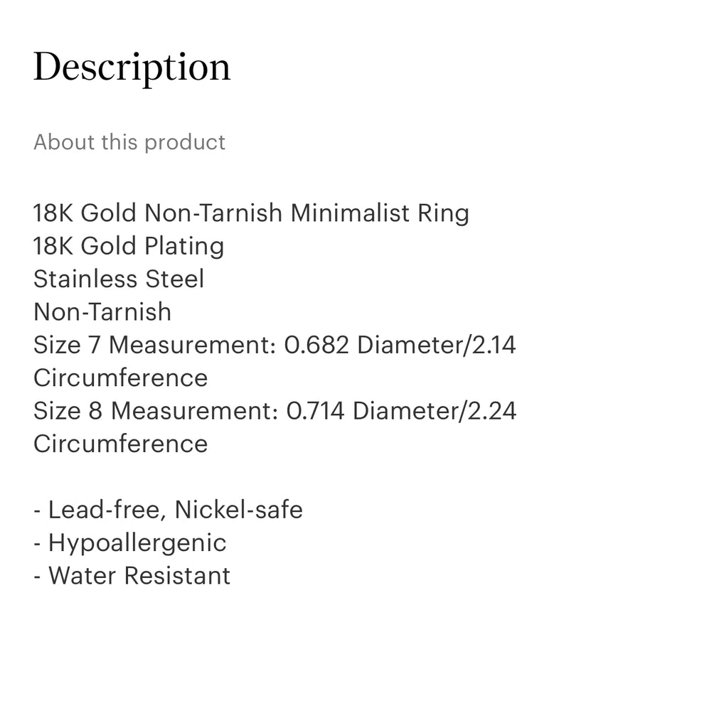Click 'Circumference' under the Size 7 line
This screenshot has width=709, height=728.
pyautogui.click(x=120, y=378)
